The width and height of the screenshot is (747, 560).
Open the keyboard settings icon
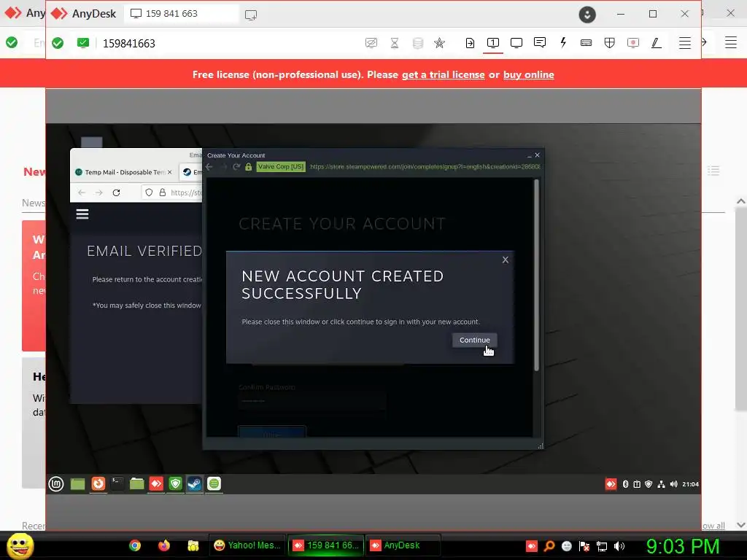coord(586,43)
